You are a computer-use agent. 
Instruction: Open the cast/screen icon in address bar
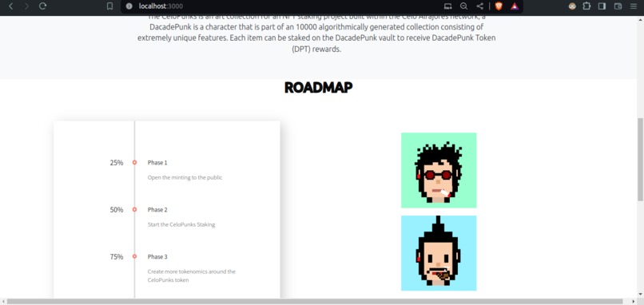(x=448, y=6)
